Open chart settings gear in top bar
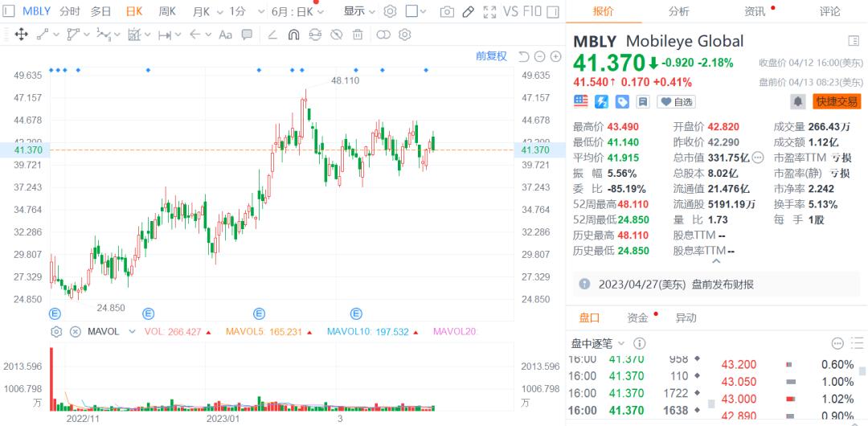868x426 pixels. click(x=391, y=11)
